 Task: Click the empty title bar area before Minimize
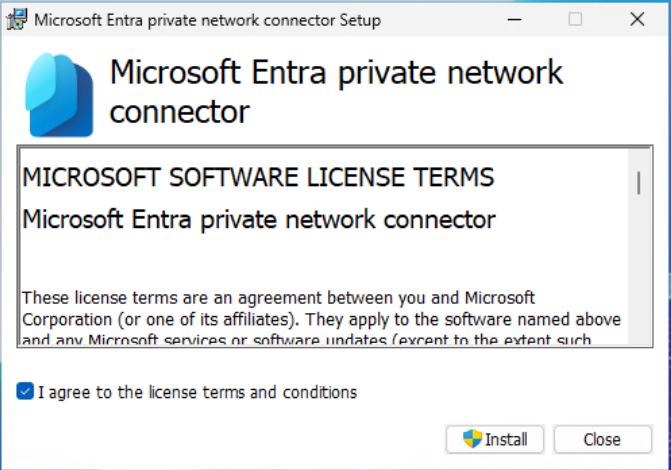click(440, 19)
